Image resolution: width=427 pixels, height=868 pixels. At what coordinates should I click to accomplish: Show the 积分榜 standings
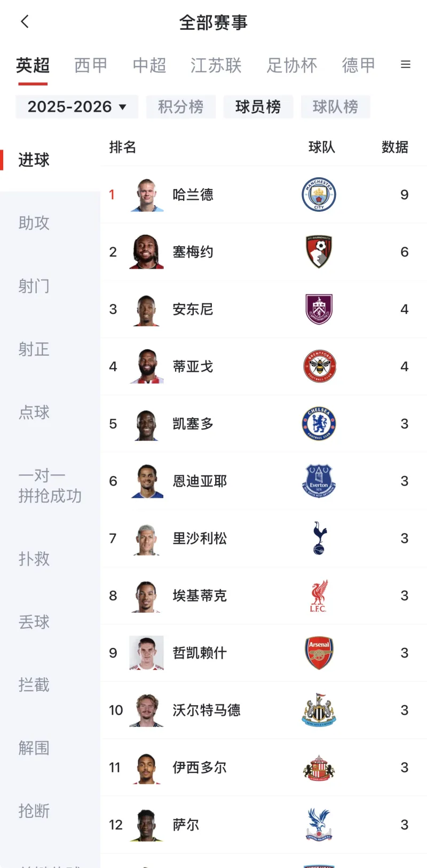click(181, 107)
